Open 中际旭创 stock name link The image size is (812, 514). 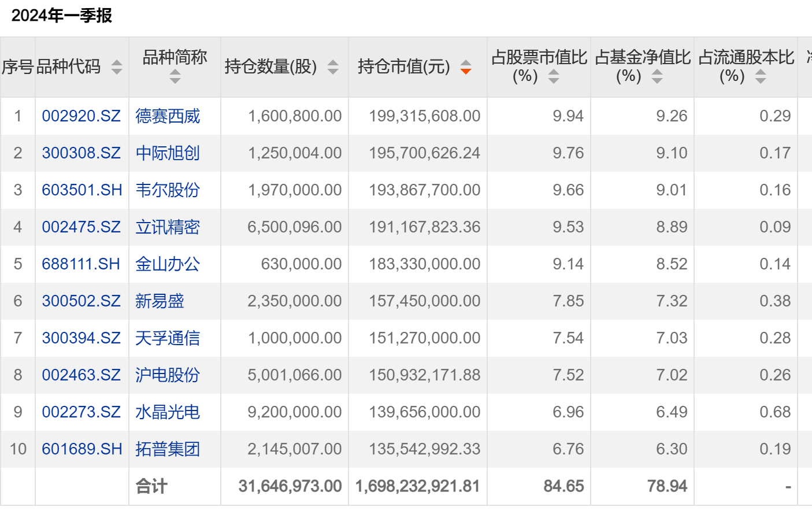tap(168, 153)
